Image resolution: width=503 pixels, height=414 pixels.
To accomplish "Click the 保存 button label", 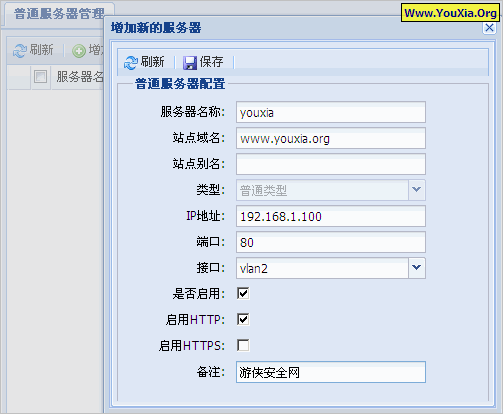I will coord(211,62).
